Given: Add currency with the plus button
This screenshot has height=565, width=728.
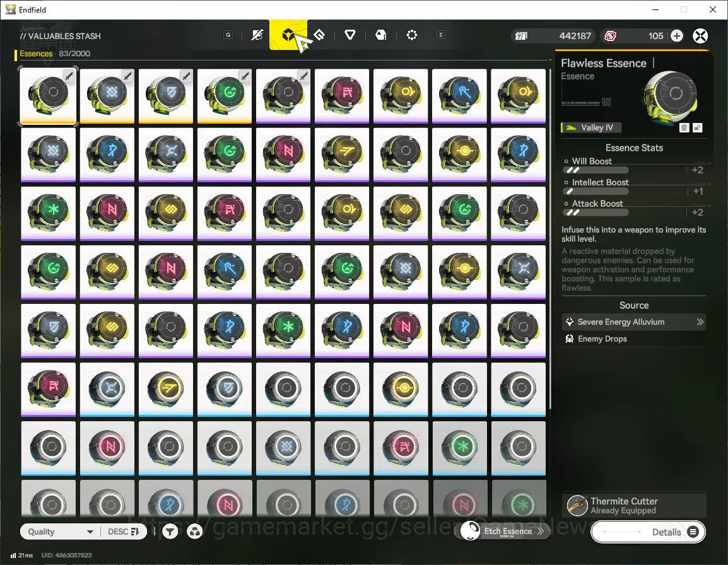Looking at the screenshot, I should pyautogui.click(x=676, y=36).
